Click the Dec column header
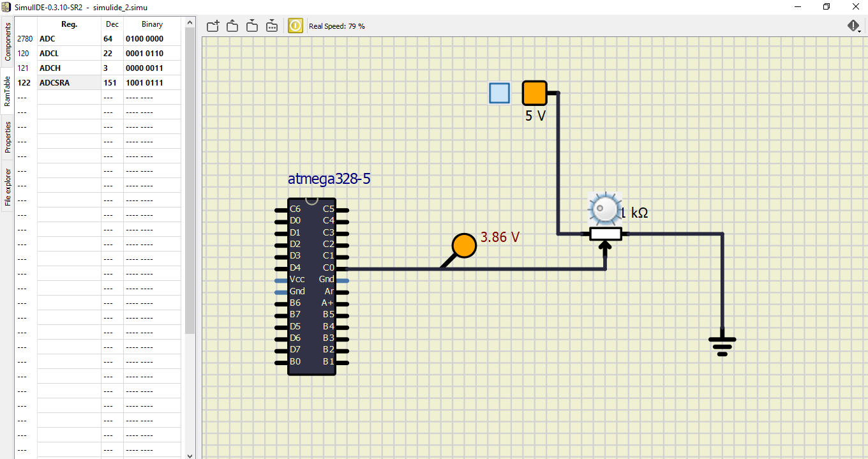The height and width of the screenshot is (459, 868). pyautogui.click(x=112, y=24)
